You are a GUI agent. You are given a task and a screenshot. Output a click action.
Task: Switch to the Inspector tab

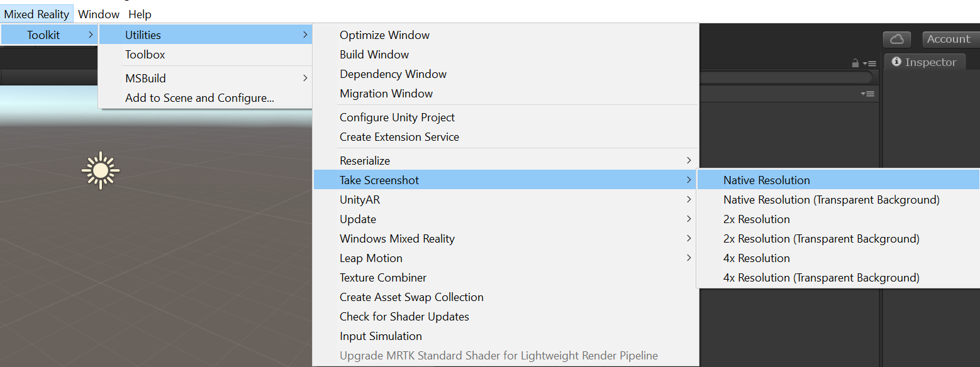(924, 62)
